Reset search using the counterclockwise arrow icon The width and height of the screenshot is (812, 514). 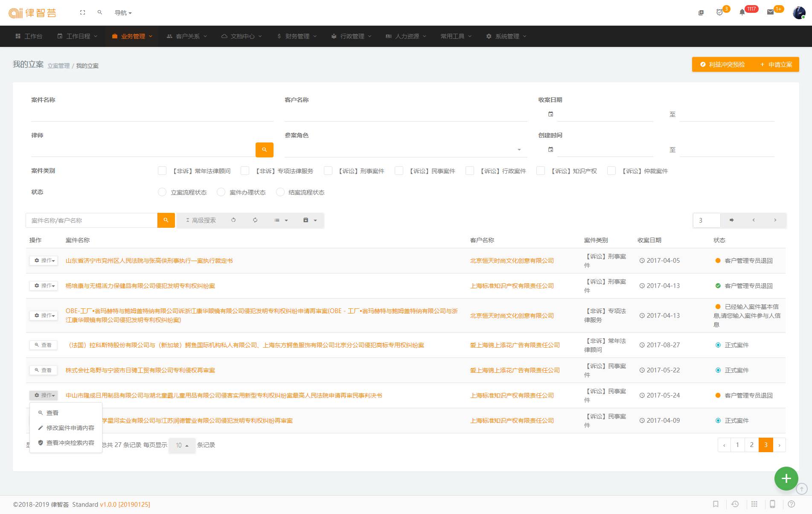tap(234, 220)
